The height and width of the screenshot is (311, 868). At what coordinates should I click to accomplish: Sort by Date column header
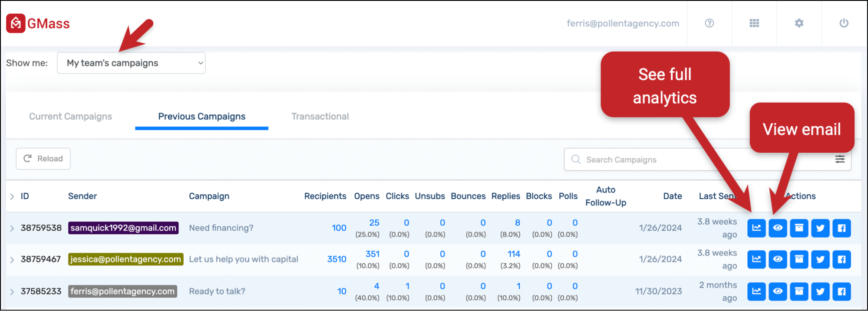pos(672,196)
